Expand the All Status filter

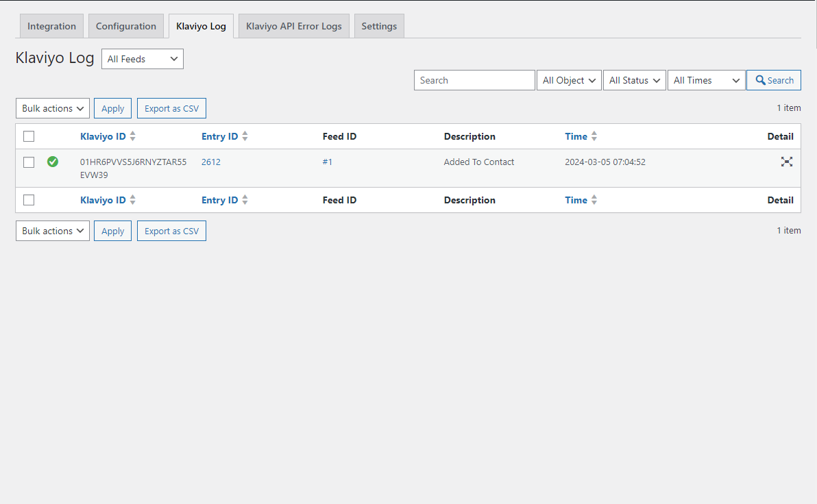pos(635,80)
